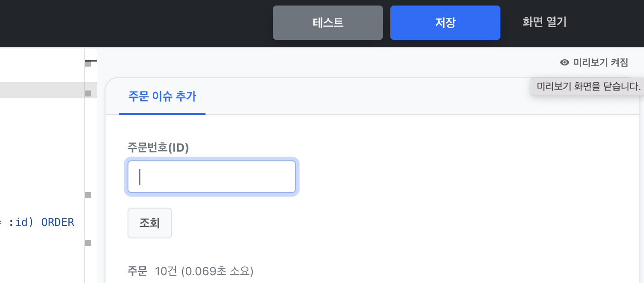Click the dark position indicator atop the editor scrollbar
Screen dimensions: 644x283
pyautogui.click(x=91, y=61)
